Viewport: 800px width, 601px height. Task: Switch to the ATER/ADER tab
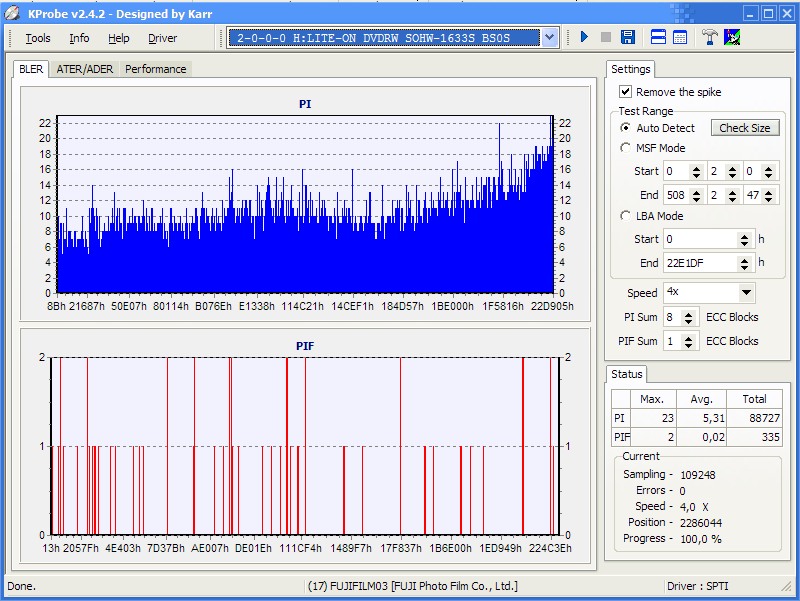[x=85, y=69]
